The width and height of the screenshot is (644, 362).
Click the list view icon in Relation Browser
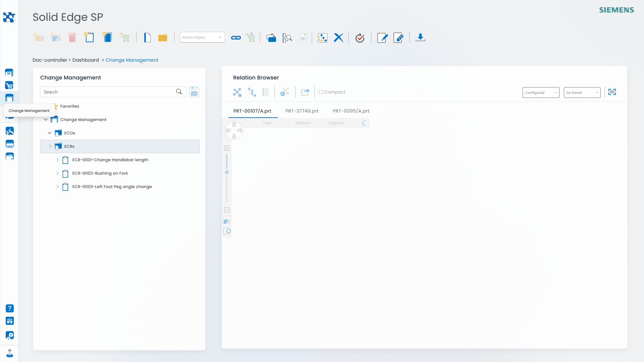(266, 92)
